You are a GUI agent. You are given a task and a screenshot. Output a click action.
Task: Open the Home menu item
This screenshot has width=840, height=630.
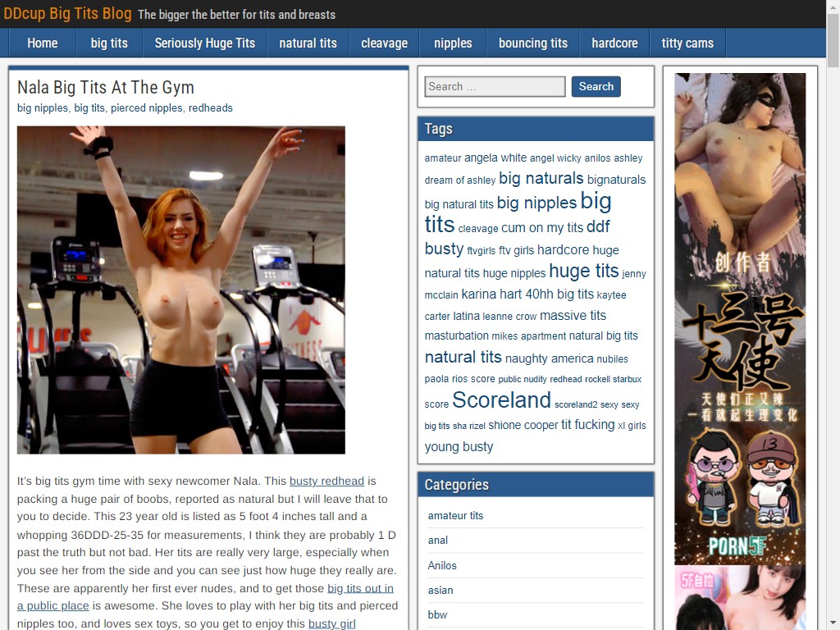coord(42,43)
